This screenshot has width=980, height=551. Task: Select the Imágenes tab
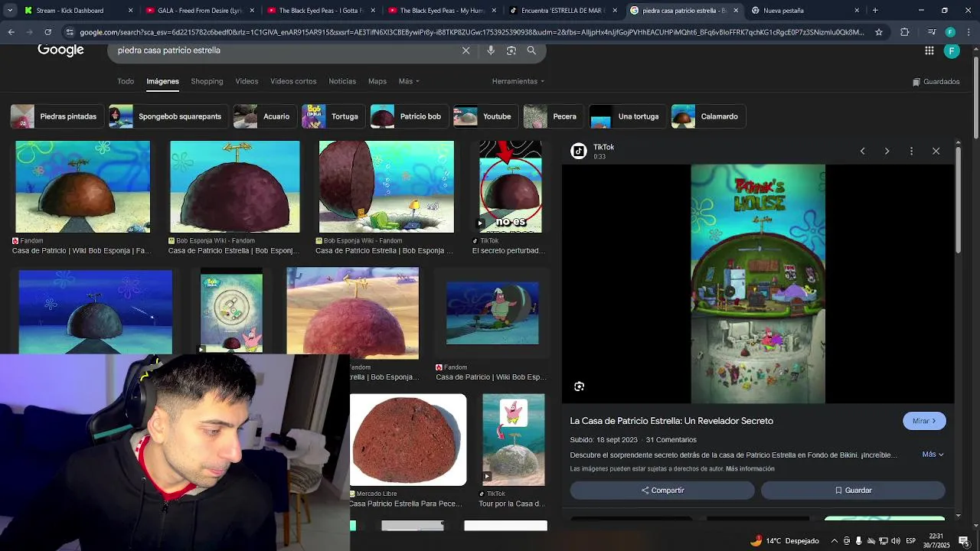[162, 81]
